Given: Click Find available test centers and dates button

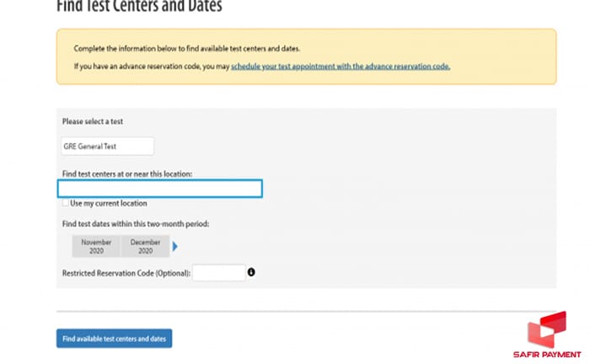Looking at the screenshot, I should coord(114,339).
